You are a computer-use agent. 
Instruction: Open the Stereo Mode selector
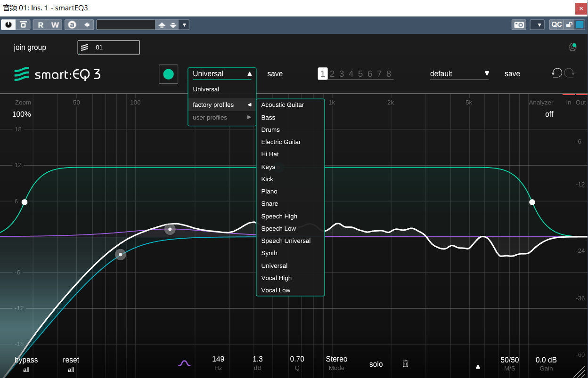point(336,363)
